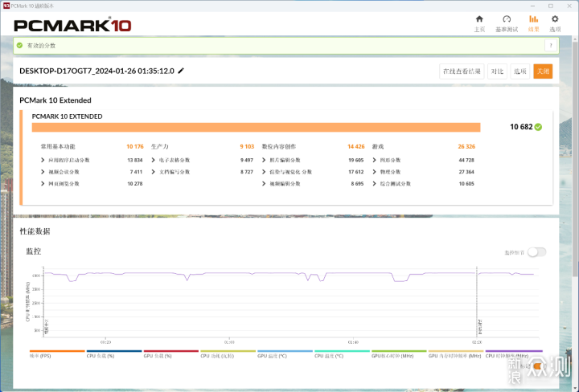579x392 pixels.
Task: Click the green check icon beside 有效的分数
Action: point(19,45)
